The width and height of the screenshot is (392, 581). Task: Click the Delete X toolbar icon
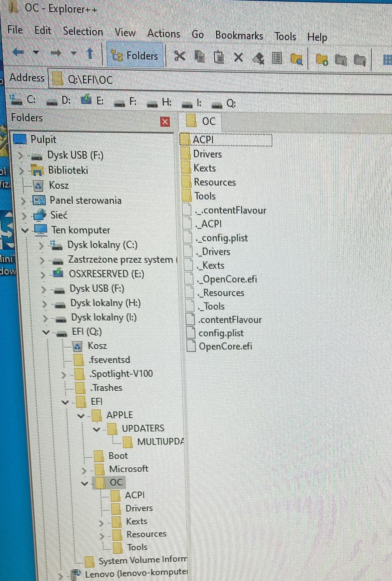pyautogui.click(x=238, y=58)
